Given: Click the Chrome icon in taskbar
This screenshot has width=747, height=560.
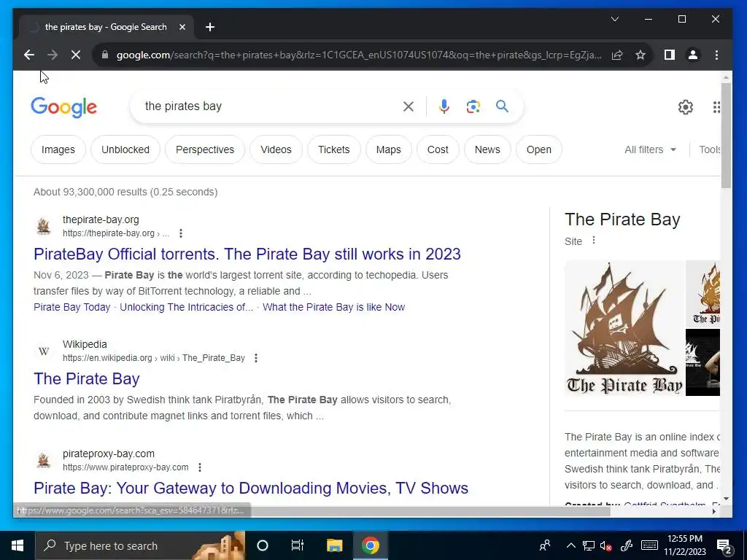Looking at the screenshot, I should click(370, 545).
